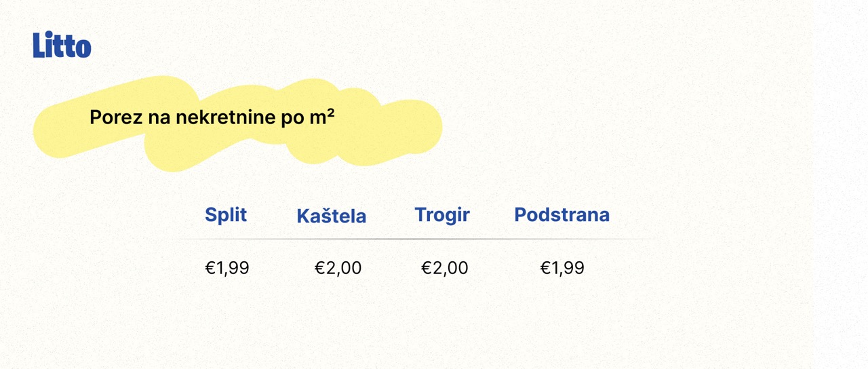
Task: Select the Kaštela column header
Action: click(x=332, y=216)
